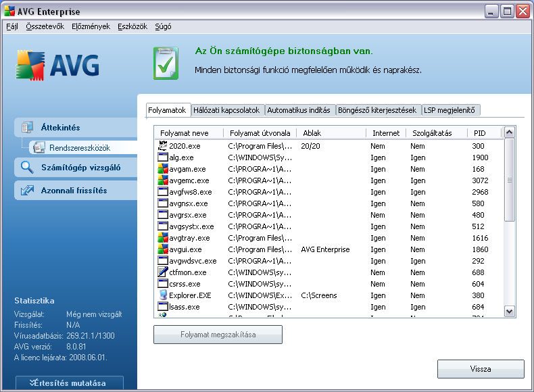
Task: Click the Explorer.EXE computer icon
Action: [163, 295]
